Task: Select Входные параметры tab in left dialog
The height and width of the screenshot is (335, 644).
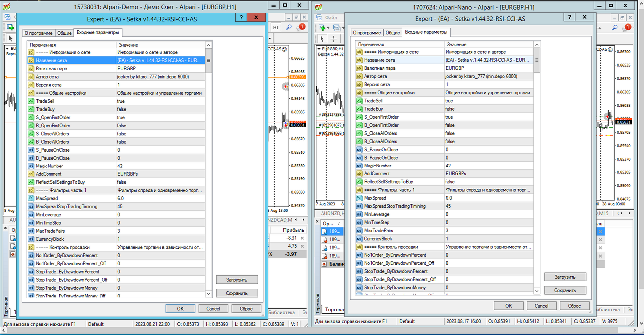Action: click(98, 33)
